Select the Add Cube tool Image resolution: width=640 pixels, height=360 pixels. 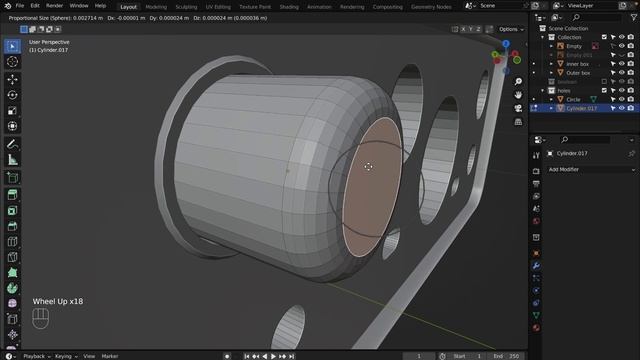(x=12, y=177)
